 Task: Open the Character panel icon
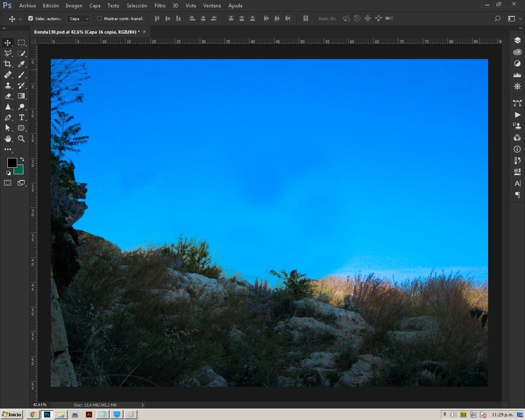point(517,183)
